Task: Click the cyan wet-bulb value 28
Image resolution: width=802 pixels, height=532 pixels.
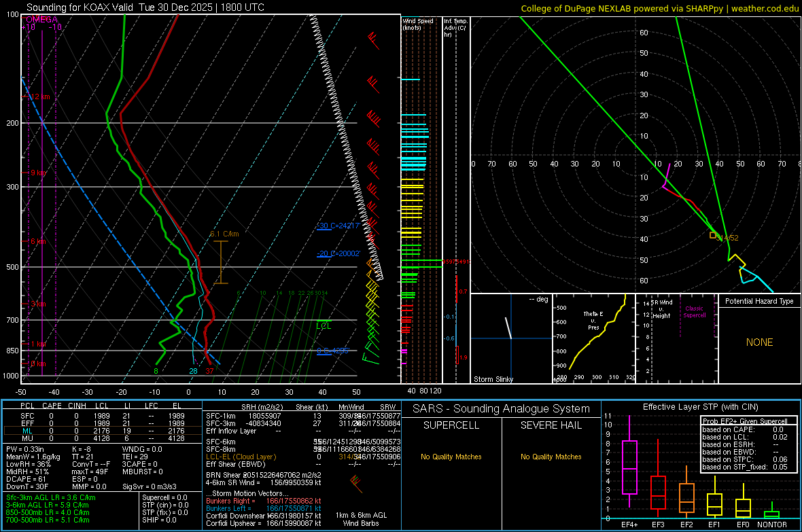Action: click(193, 371)
